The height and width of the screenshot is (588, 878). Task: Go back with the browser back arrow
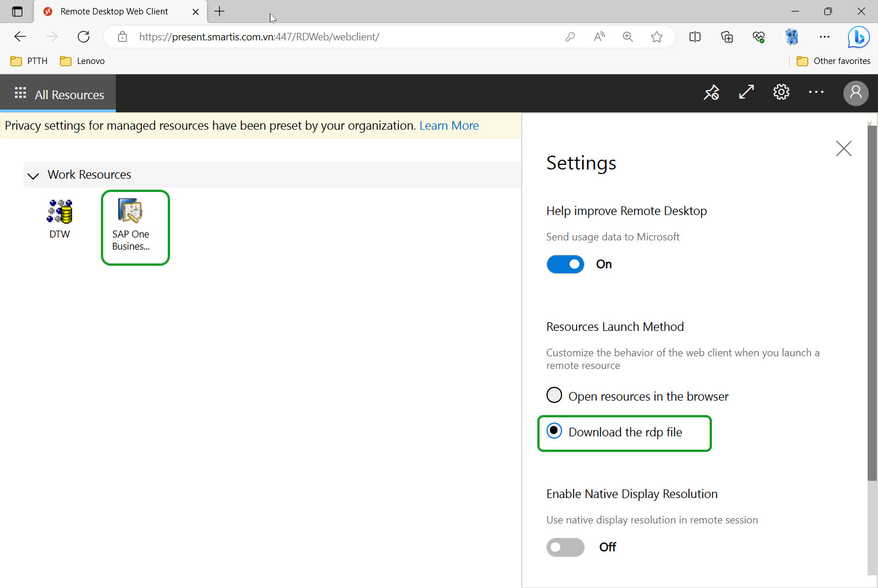20,37
